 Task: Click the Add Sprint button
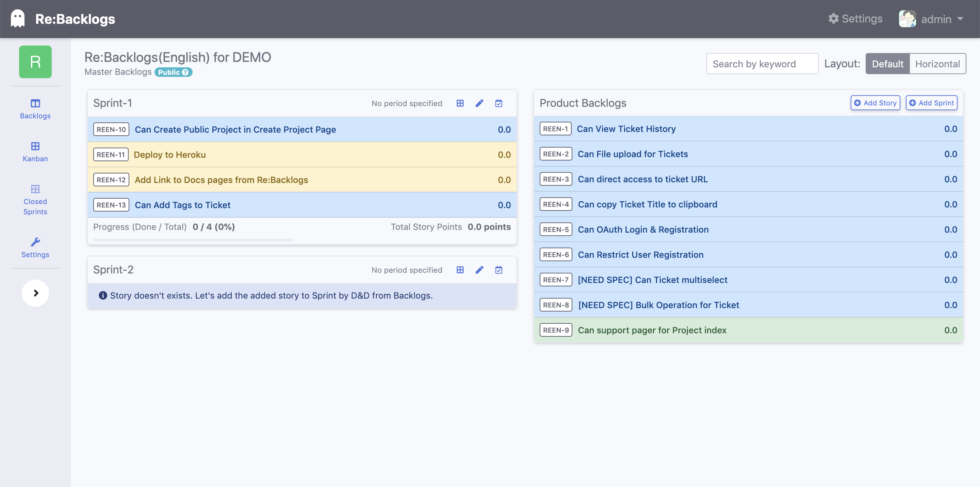coord(931,103)
